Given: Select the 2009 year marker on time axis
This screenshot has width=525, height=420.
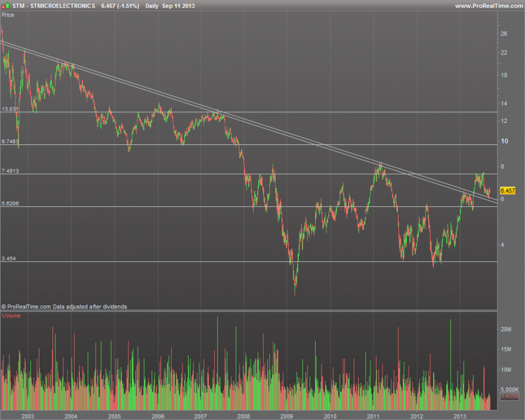Looking at the screenshot, I should pyautogui.click(x=286, y=416).
